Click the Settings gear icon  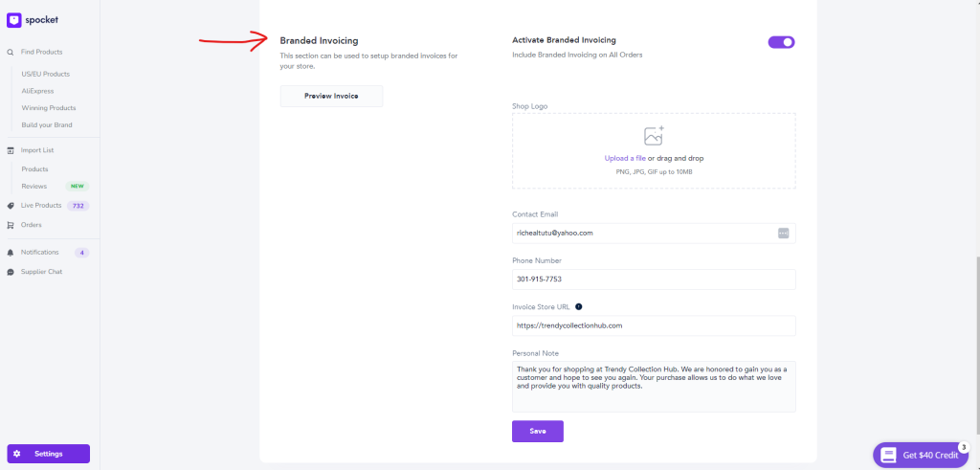click(x=17, y=454)
